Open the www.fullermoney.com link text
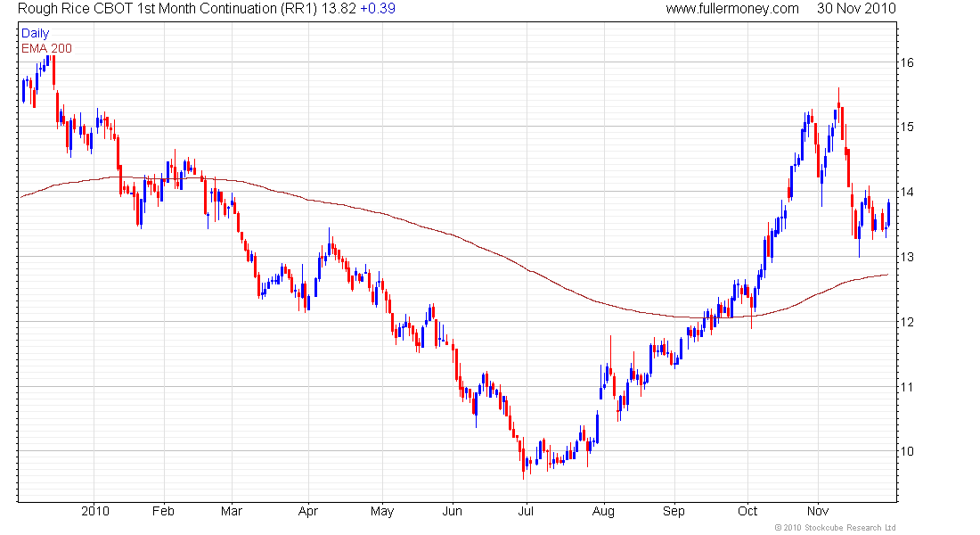980x535 pixels. pyautogui.click(x=731, y=9)
